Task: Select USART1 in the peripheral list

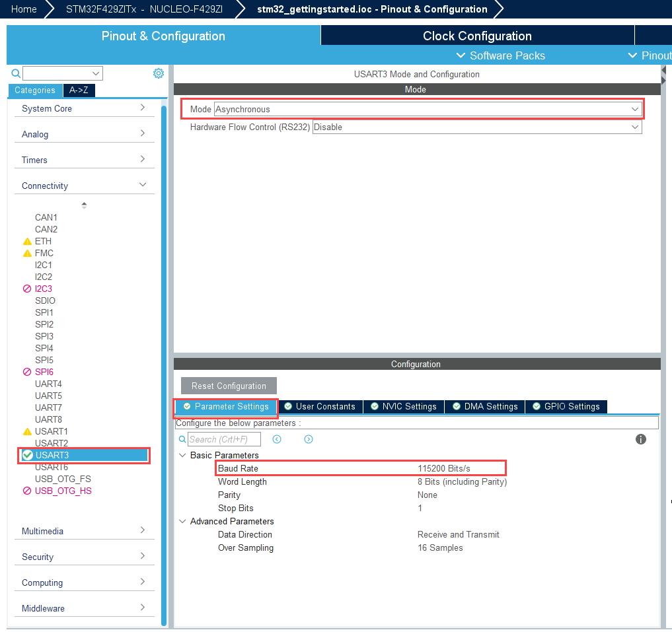Action: tap(52, 431)
